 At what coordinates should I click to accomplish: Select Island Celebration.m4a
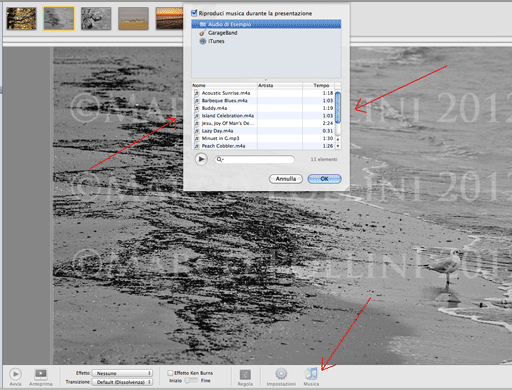pos(263,116)
